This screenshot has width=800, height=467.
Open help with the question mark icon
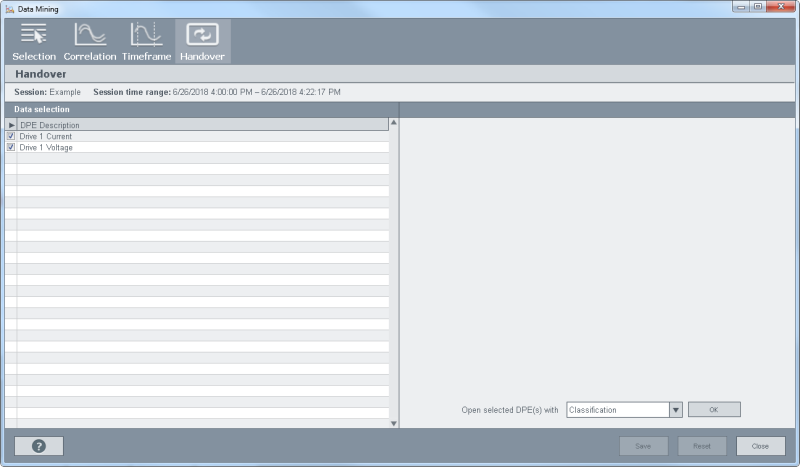click(39, 446)
